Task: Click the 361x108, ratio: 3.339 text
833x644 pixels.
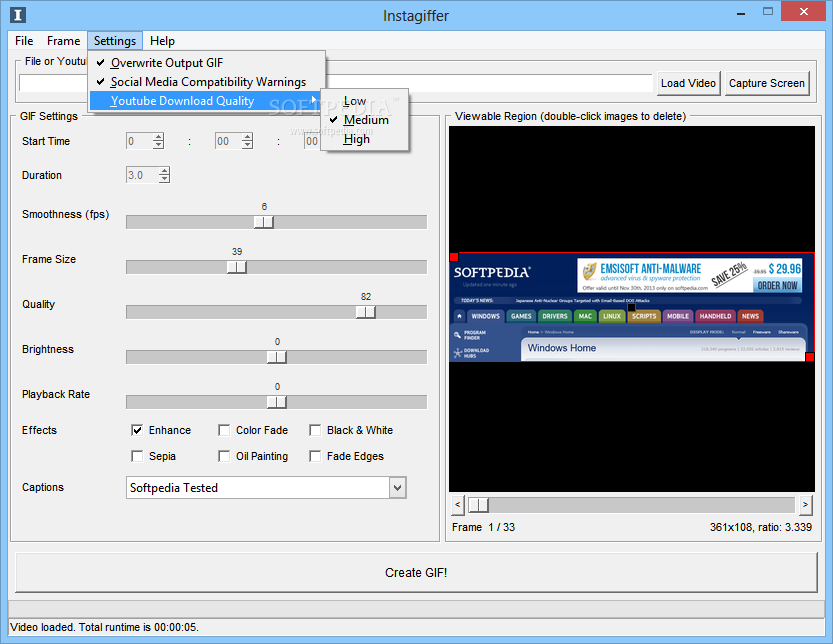Action: click(x=761, y=527)
